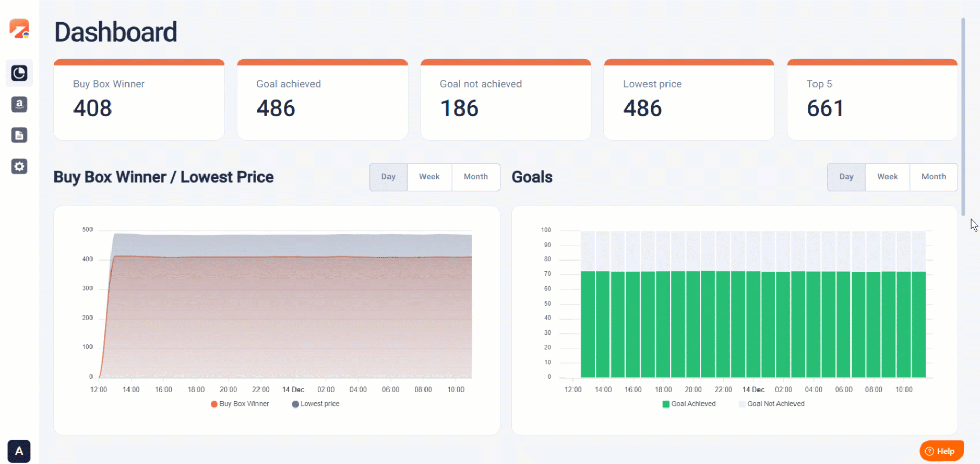Switch Buy Box Winner chart to Week
Viewport: 980px width, 464px height.
coord(429,177)
